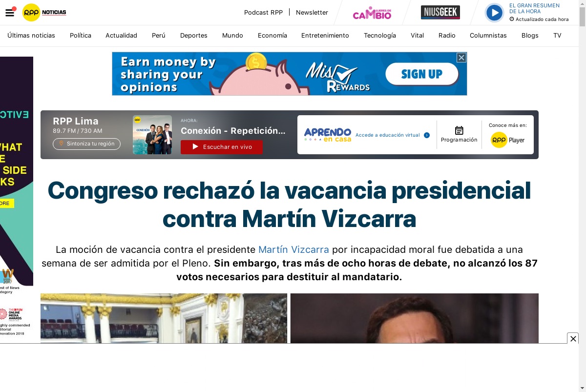Open the Política menu item
Viewport: 586px width, 392px height.
pyautogui.click(x=81, y=35)
